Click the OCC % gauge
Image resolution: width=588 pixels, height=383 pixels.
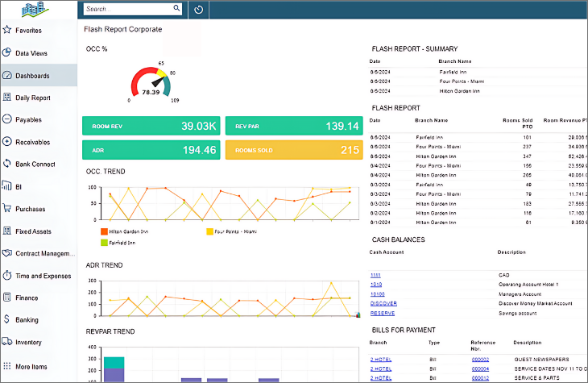coord(151,83)
